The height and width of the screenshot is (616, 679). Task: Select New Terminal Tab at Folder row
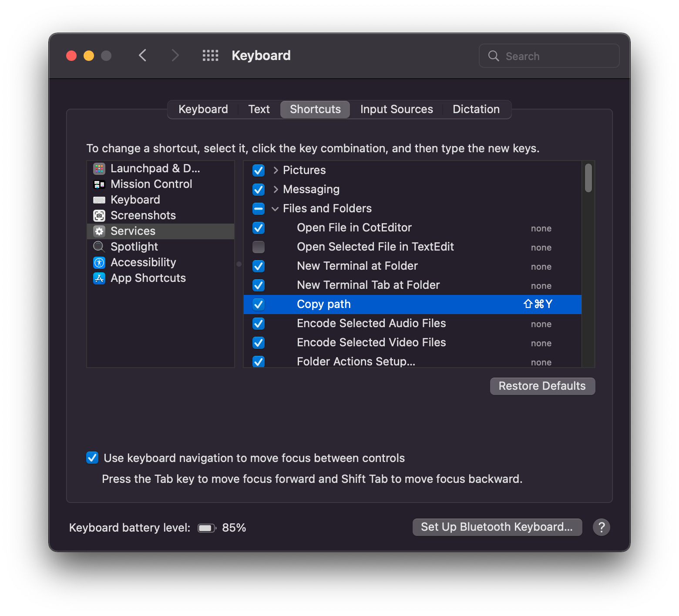coord(413,285)
